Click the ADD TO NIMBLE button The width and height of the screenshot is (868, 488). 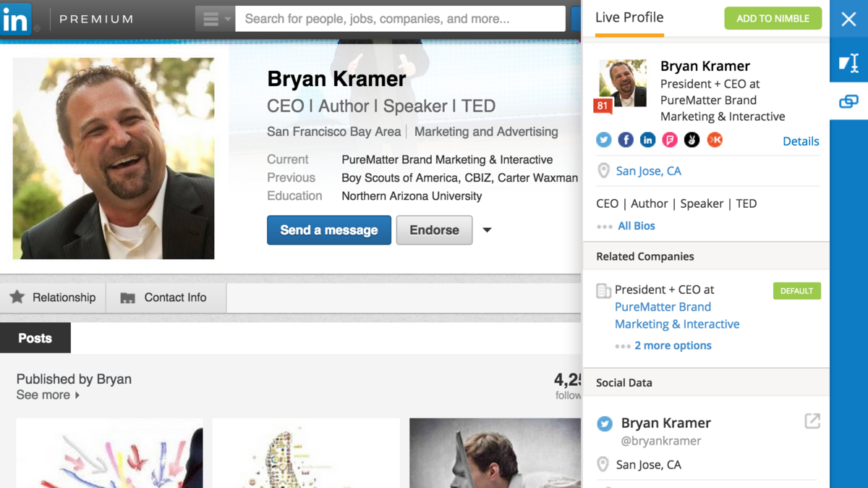[773, 18]
